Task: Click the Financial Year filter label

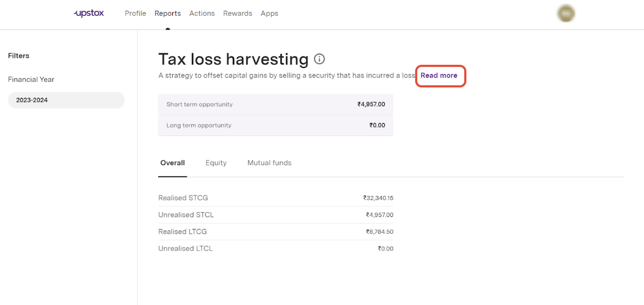Action: (x=31, y=79)
